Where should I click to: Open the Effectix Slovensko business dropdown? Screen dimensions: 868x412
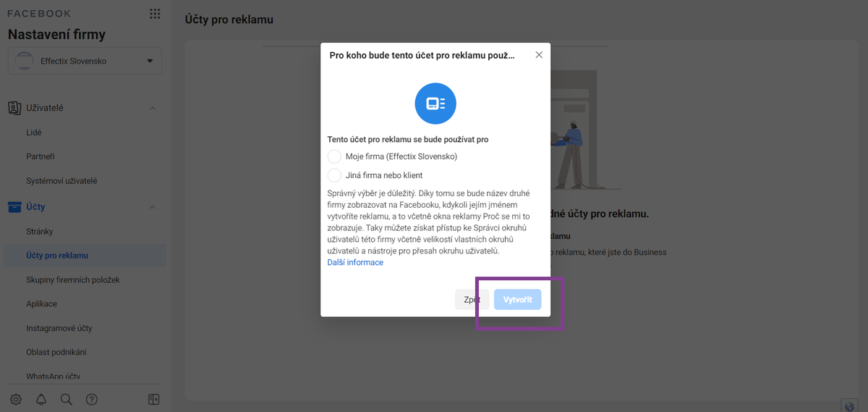coord(85,62)
